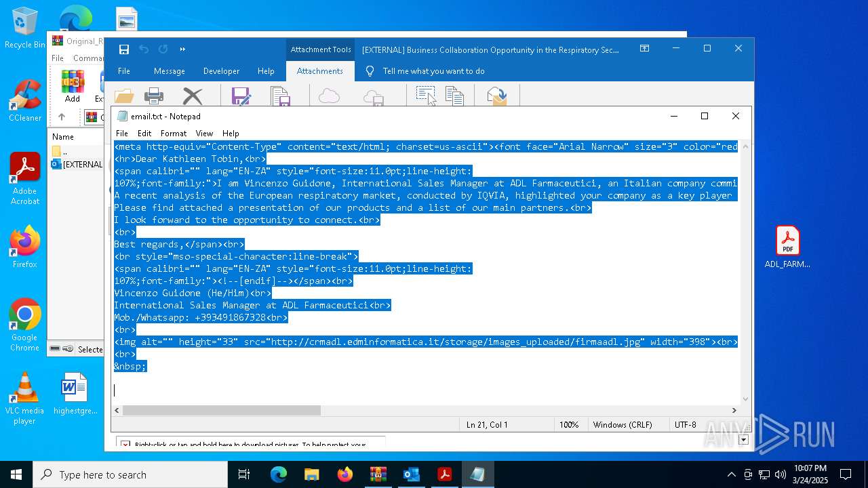Switch to Outlook via the taskbar icon
Image resolution: width=868 pixels, height=488 pixels.
(x=411, y=474)
